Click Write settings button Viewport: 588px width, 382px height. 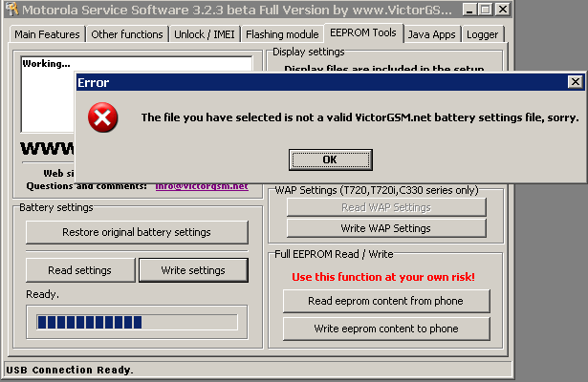click(x=193, y=270)
